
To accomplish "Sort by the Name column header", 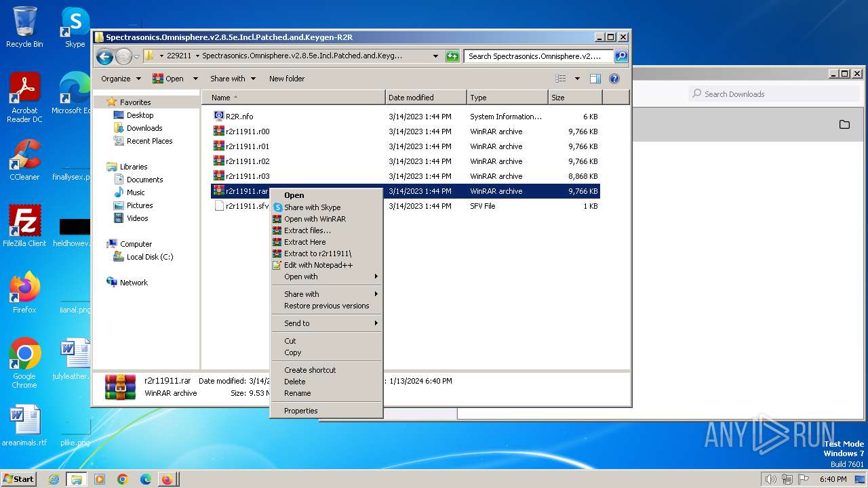I will (x=294, y=98).
